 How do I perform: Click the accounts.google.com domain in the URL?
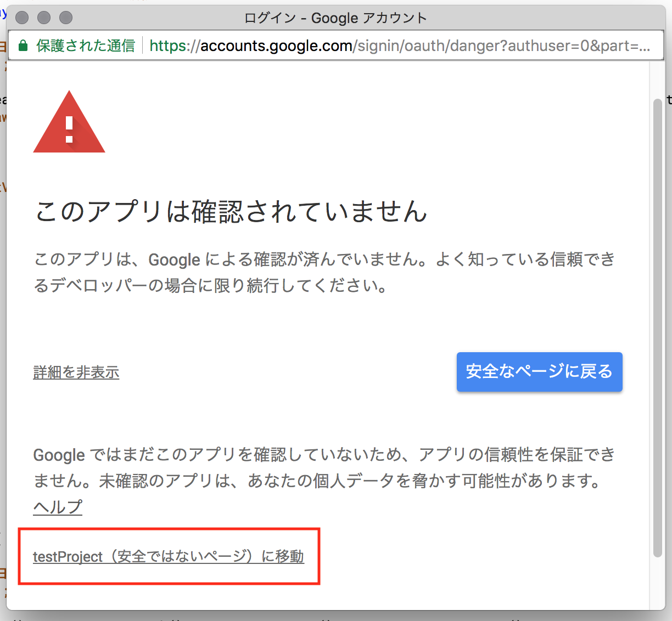point(276,46)
